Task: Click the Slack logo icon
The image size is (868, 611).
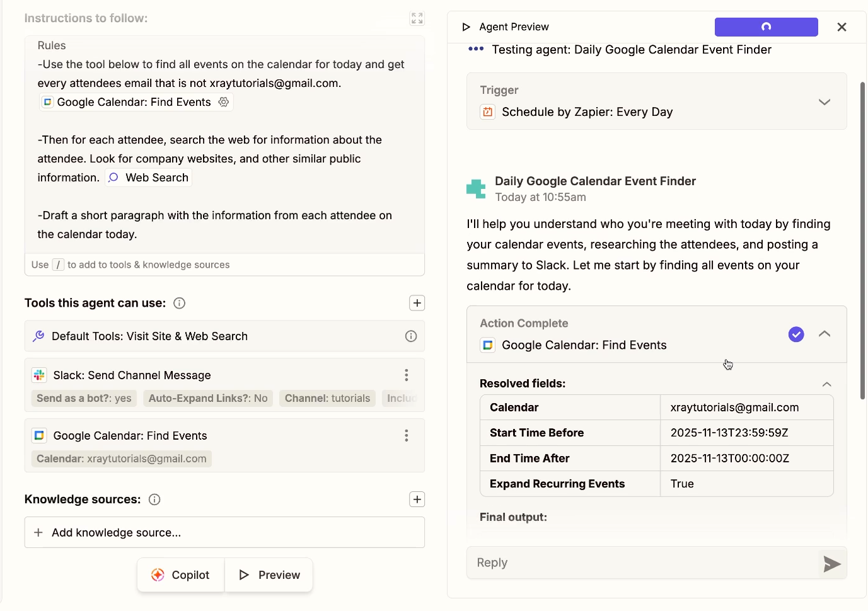Action: (x=39, y=375)
